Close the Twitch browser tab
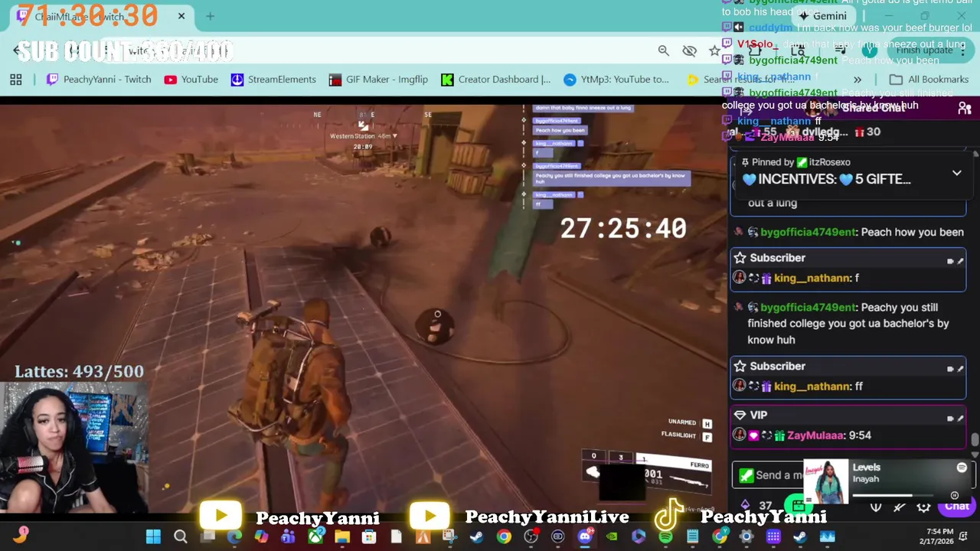 click(181, 15)
